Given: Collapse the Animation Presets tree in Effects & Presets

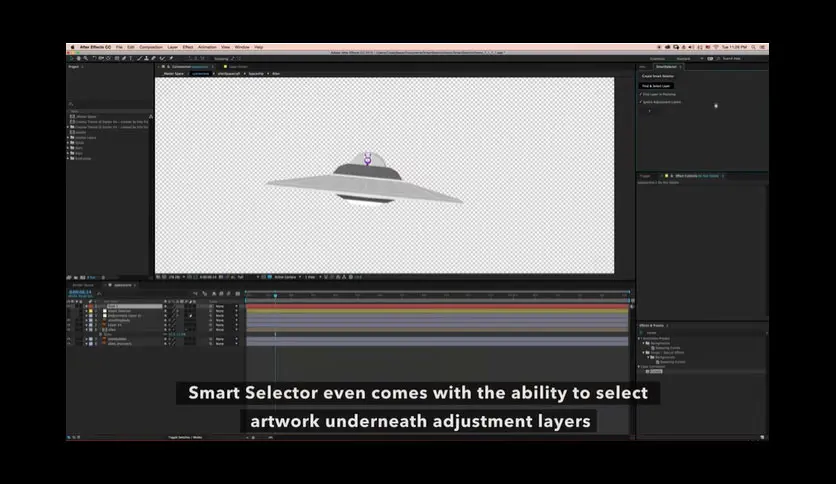Looking at the screenshot, I should coord(639,338).
